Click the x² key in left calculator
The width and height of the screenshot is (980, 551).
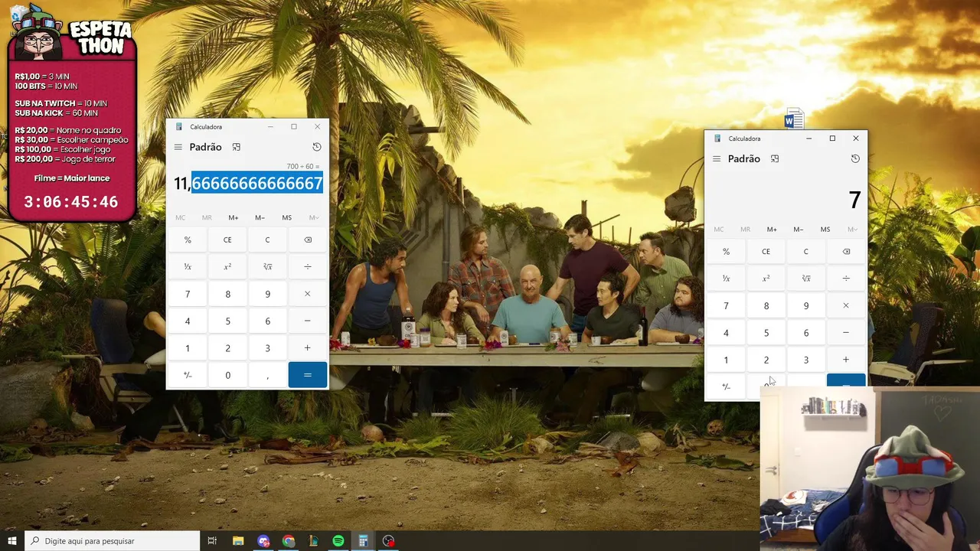227,267
